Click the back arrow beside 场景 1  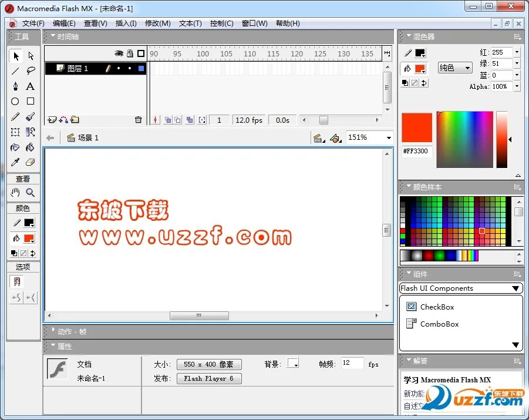point(50,138)
